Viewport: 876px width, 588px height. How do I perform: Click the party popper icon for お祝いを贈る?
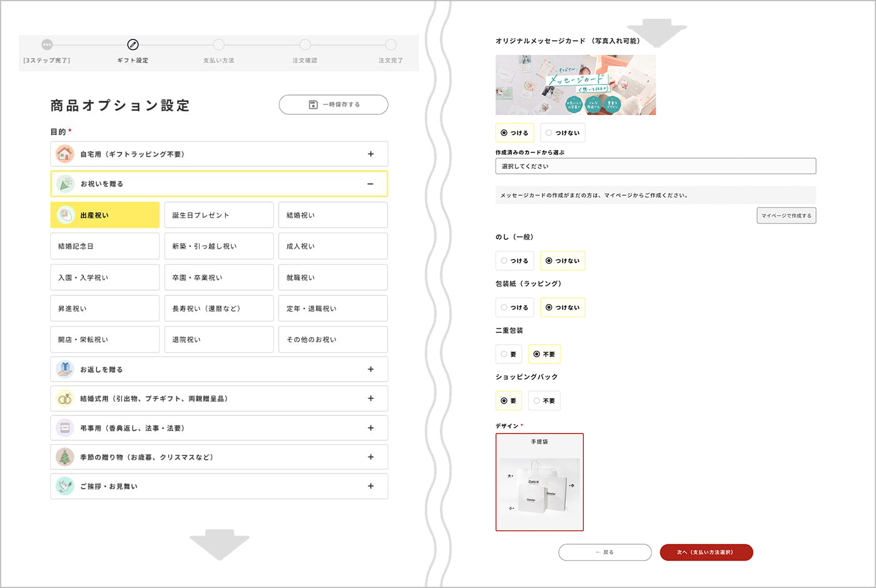pyautogui.click(x=65, y=184)
